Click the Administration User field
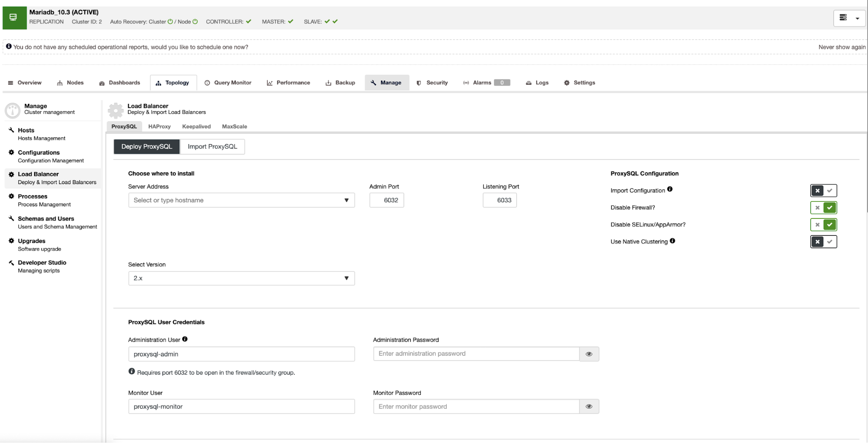868x443 pixels. (241, 354)
